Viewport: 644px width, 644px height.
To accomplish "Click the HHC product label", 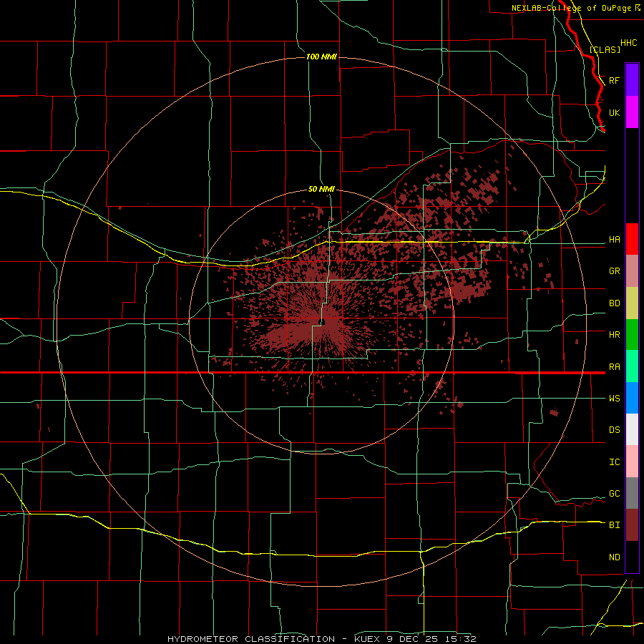I will click(628, 43).
